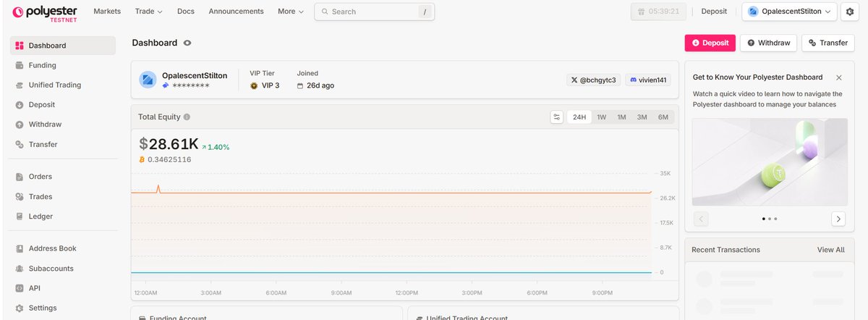Click the Deposit link in top bar
868x320 pixels.
714,12
